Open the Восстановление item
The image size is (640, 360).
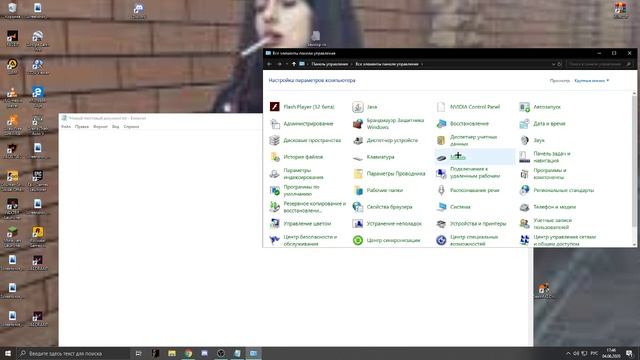(x=462, y=124)
